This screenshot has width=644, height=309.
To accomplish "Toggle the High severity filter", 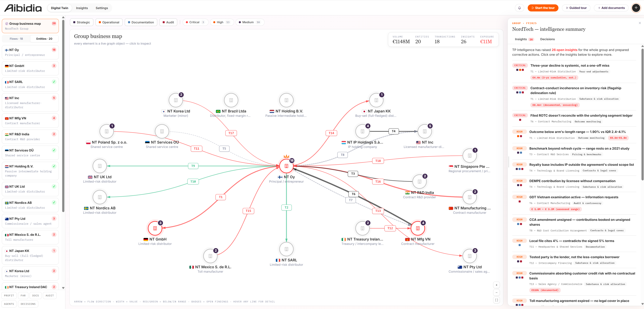I will 222,22.
